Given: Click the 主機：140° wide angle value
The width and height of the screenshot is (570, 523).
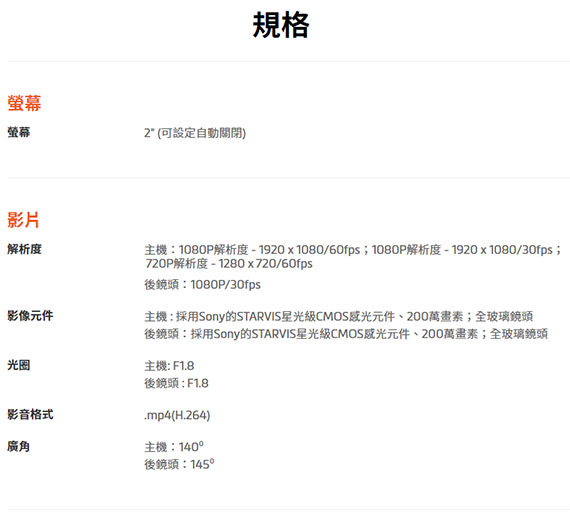Looking at the screenshot, I should coord(174,447).
